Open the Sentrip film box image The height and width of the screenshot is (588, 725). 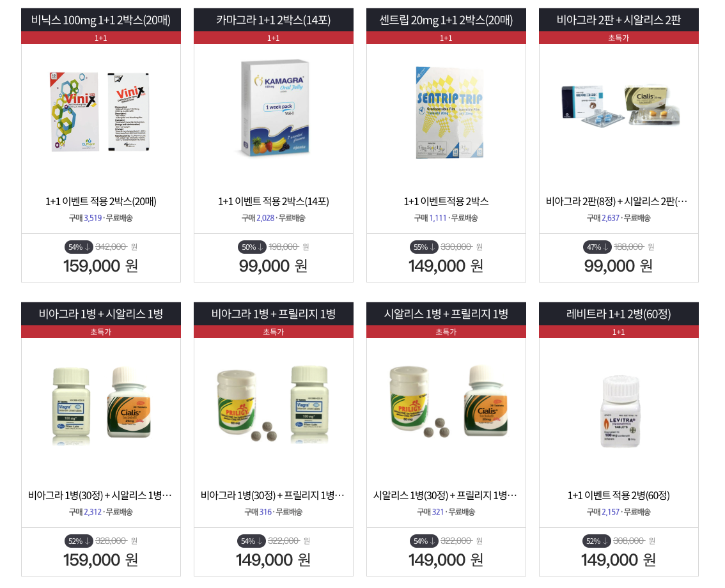click(x=449, y=112)
